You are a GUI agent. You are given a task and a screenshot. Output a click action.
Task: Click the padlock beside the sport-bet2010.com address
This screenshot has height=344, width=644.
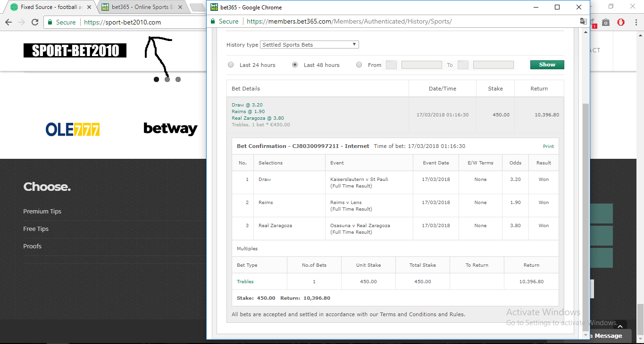tap(50, 22)
